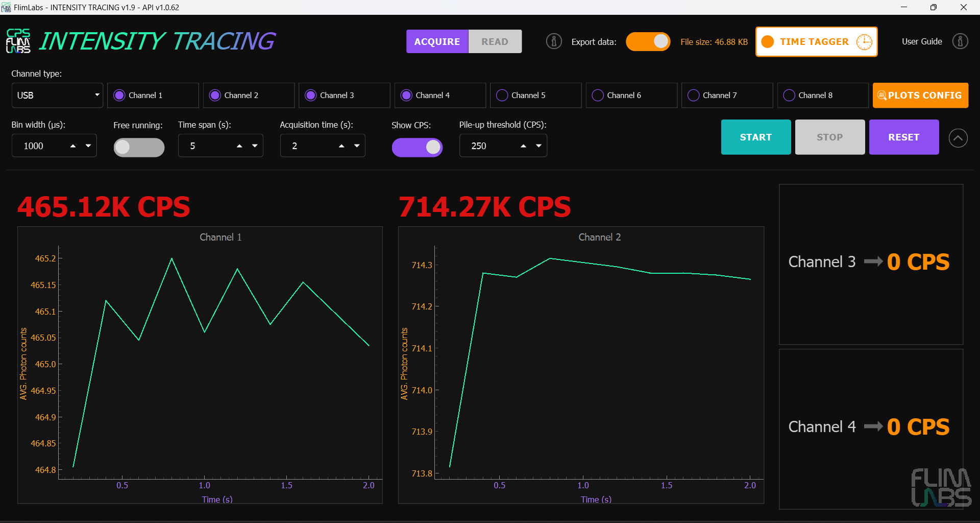
Task: Increase the Bin width value
Action: [73, 146]
